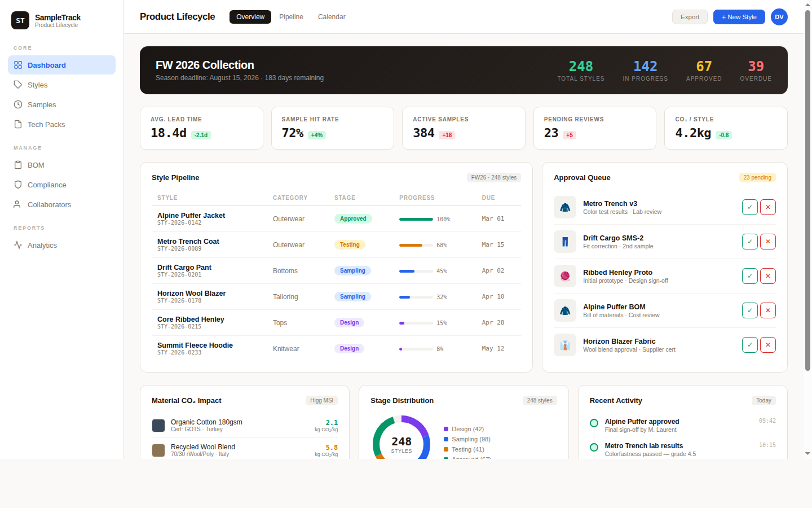Open the Metro Trench v3 jacket thumbnail
The width and height of the screenshot is (812, 508).
coord(565,207)
